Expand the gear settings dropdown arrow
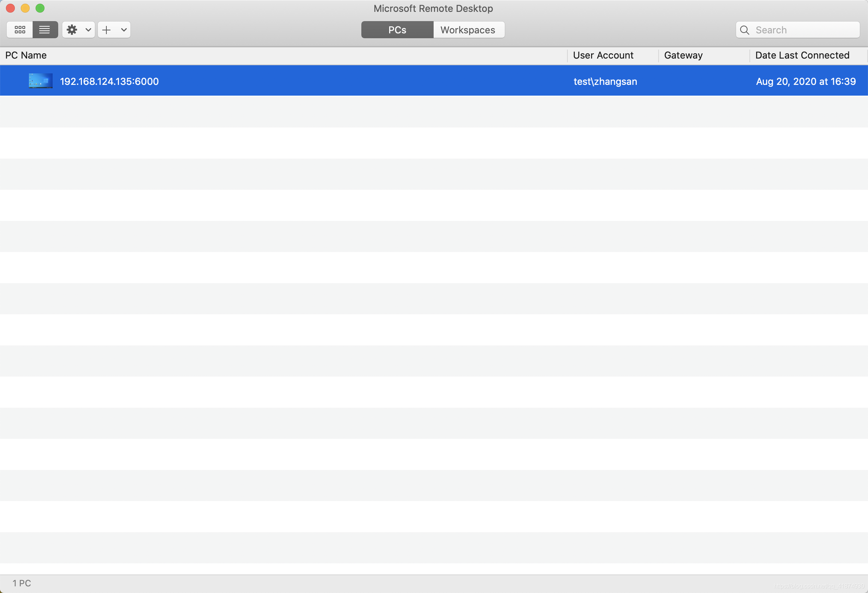 click(x=88, y=30)
